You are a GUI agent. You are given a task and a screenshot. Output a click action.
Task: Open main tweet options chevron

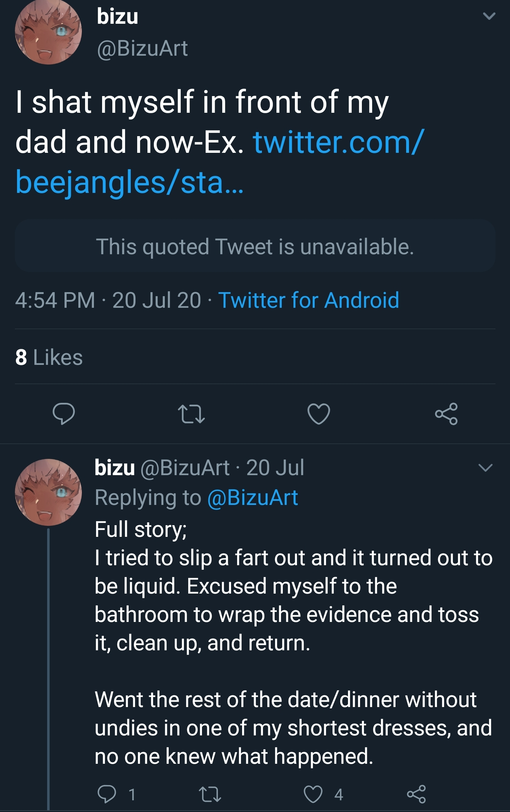click(489, 16)
